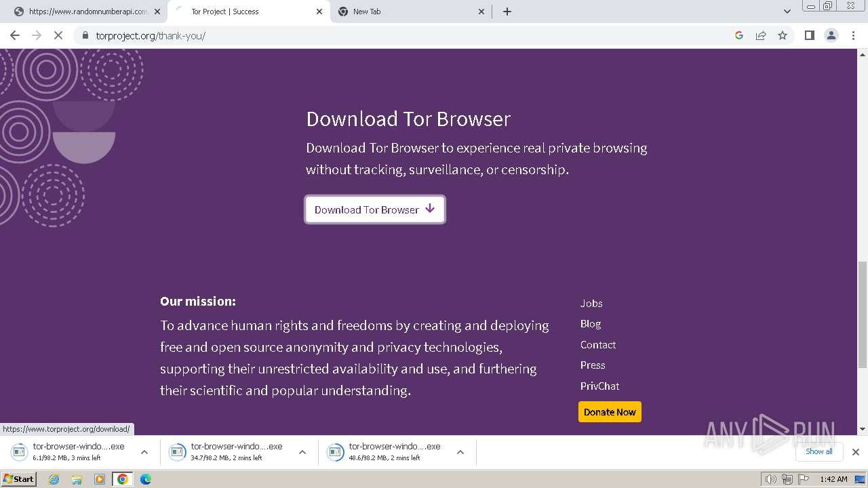Click the network tray icon
Screen dimensions: 868x488
click(x=787, y=479)
